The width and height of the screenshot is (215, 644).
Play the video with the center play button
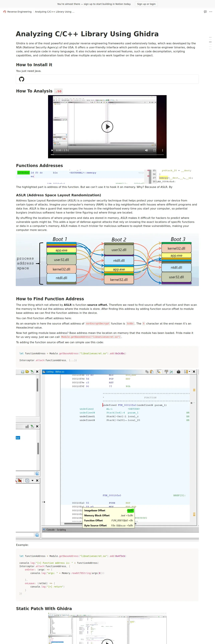pyautogui.click(x=107, y=127)
